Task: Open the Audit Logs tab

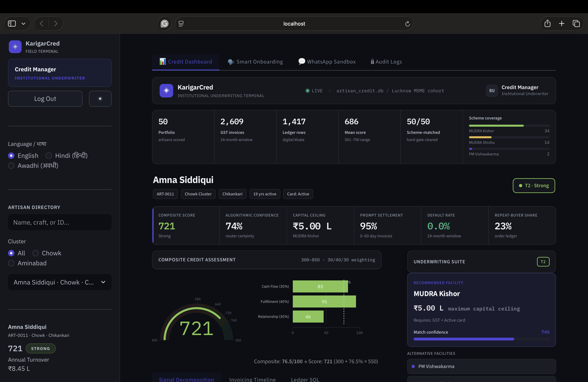Action: pos(386,62)
